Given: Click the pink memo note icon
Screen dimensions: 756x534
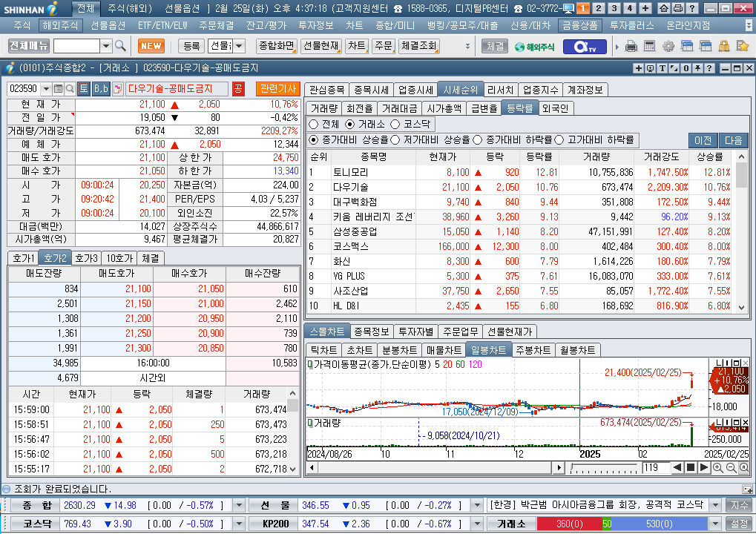Looking at the screenshot, I should click(x=117, y=89).
